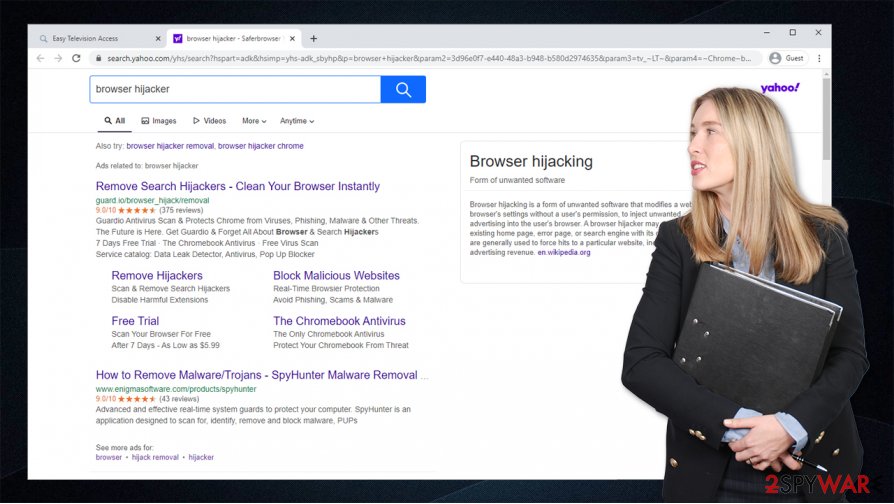Click the page vertical scrollbar thumb
Viewport: 894px width, 504px height.
826,119
